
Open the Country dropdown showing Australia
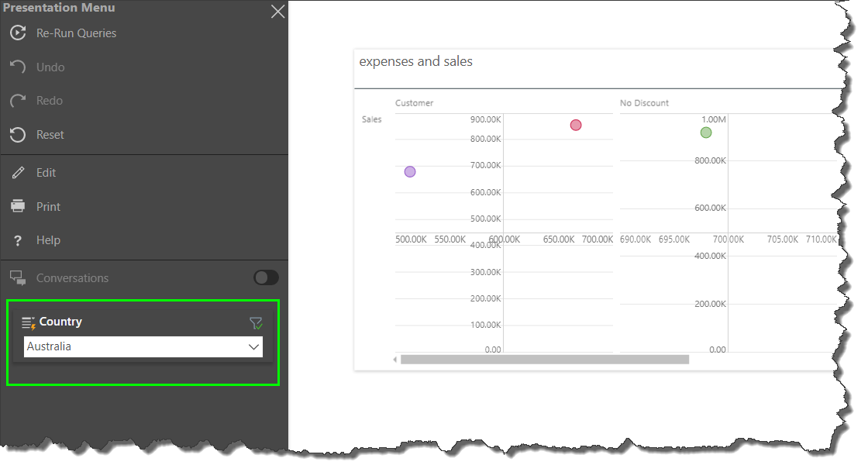click(132, 346)
